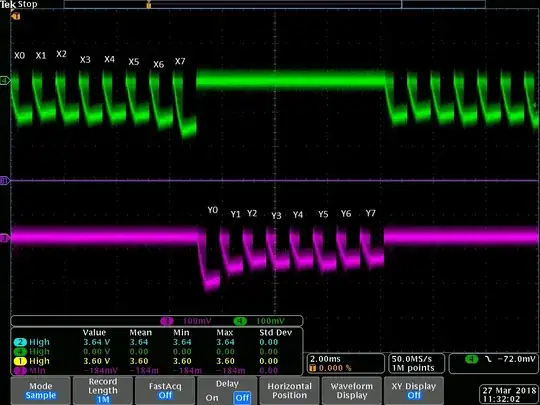Screen dimensions: 540x405
Task: Click the X2 waveform label
Action: point(61,54)
